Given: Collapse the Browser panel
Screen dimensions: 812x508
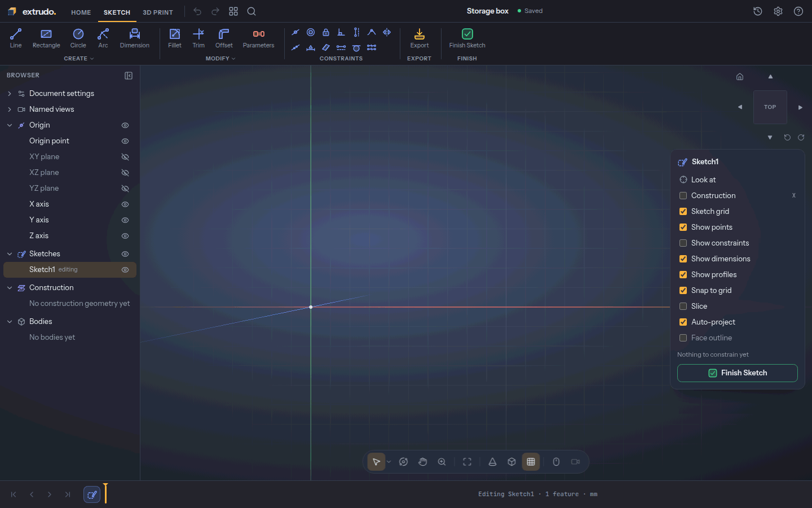Looking at the screenshot, I should pos(129,76).
